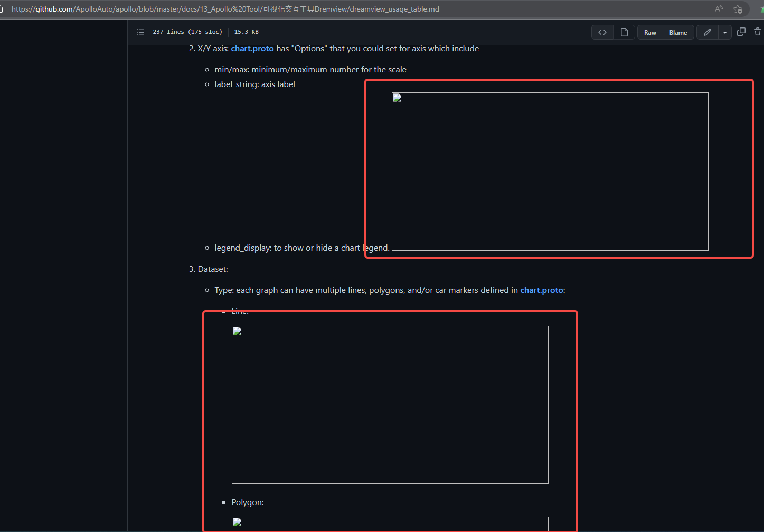Copy the raw file contents
This screenshot has width=764, height=532.
point(741,32)
